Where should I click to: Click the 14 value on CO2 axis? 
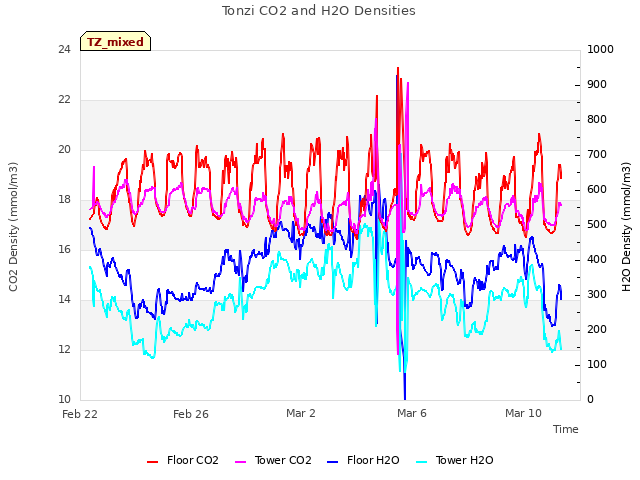coord(64,300)
